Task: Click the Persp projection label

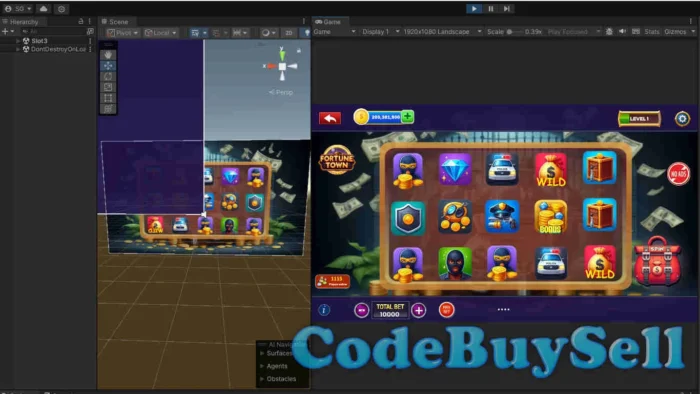Action: click(x=281, y=92)
